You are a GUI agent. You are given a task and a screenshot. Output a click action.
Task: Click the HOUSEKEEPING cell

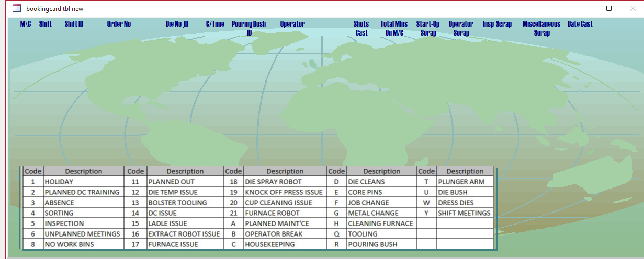[x=285, y=244]
